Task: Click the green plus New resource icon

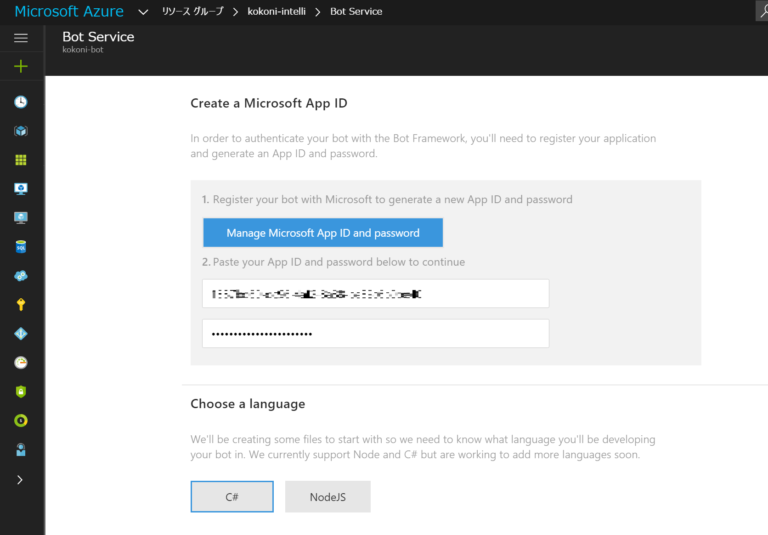Action: tap(21, 66)
